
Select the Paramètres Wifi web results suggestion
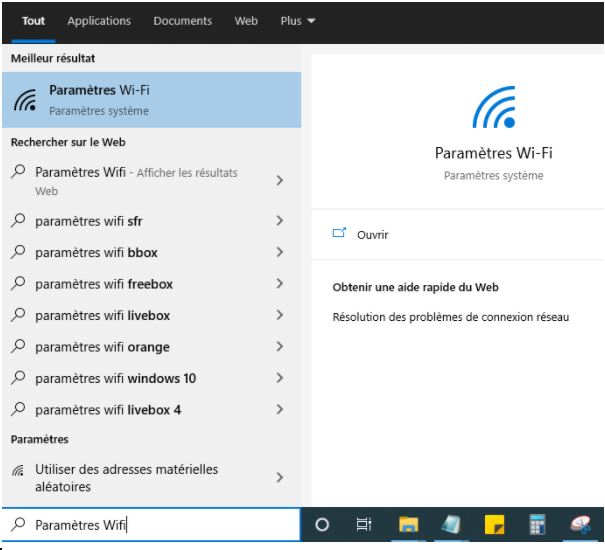click(x=152, y=181)
